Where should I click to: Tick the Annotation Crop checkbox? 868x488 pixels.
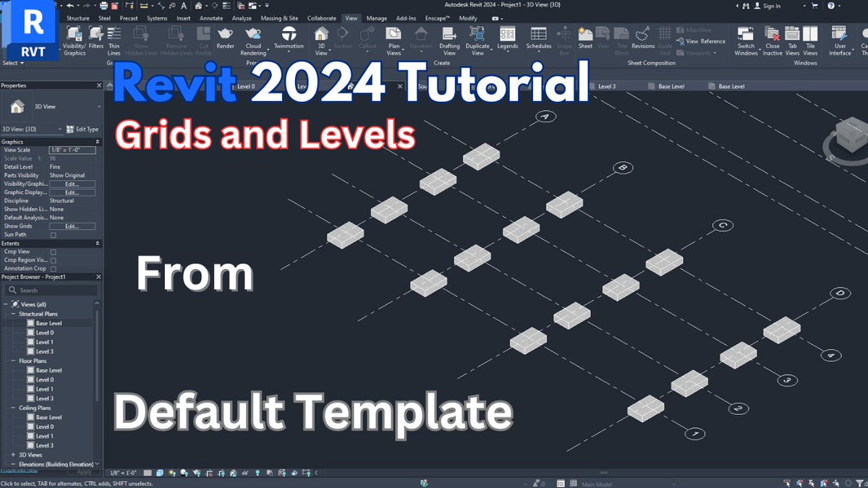[x=53, y=268]
